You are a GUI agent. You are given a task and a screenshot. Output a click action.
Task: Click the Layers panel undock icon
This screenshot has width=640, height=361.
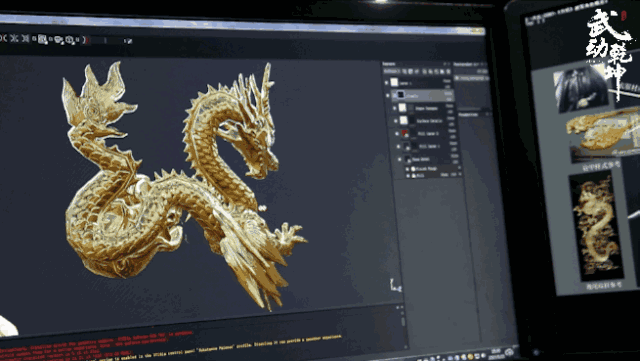coord(445,64)
